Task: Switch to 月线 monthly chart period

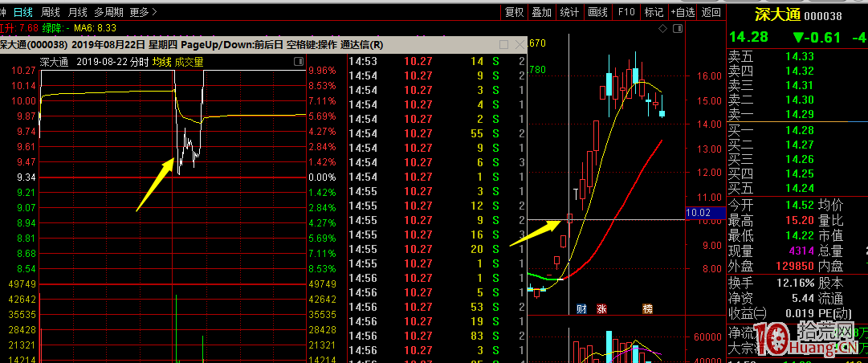Action: 77,11
